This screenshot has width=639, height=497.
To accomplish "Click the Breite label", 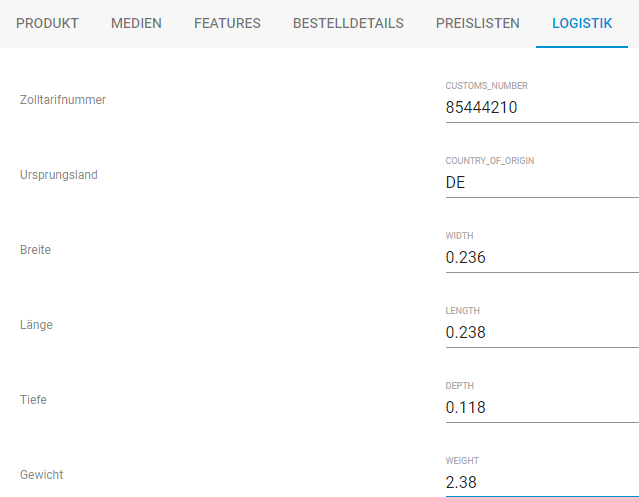I will pyautogui.click(x=35, y=250).
